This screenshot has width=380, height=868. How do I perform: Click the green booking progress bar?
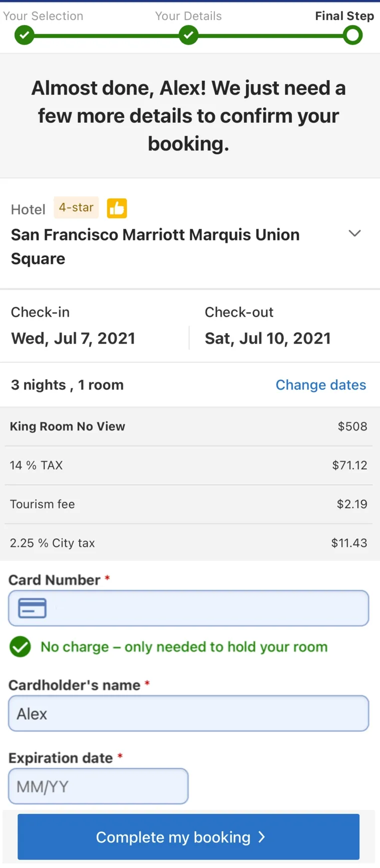(188, 36)
